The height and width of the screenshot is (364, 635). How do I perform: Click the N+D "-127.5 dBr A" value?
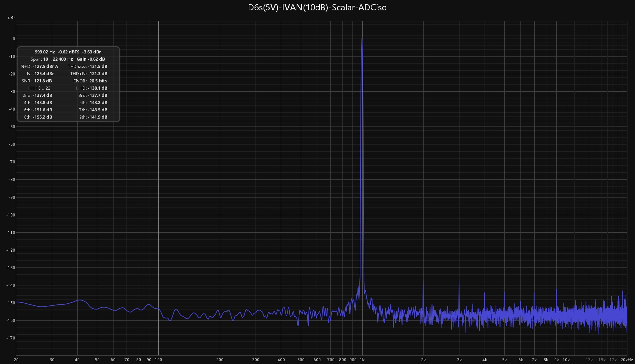tap(46, 66)
